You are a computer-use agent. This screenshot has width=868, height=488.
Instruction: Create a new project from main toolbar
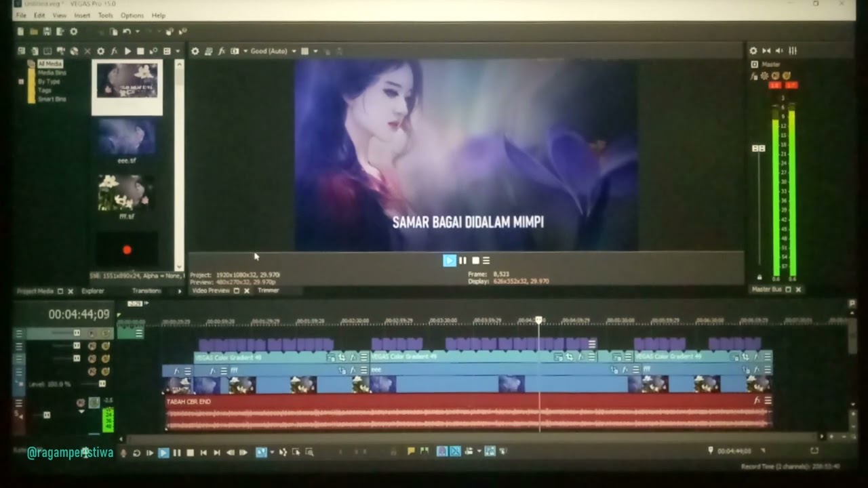pos(20,31)
